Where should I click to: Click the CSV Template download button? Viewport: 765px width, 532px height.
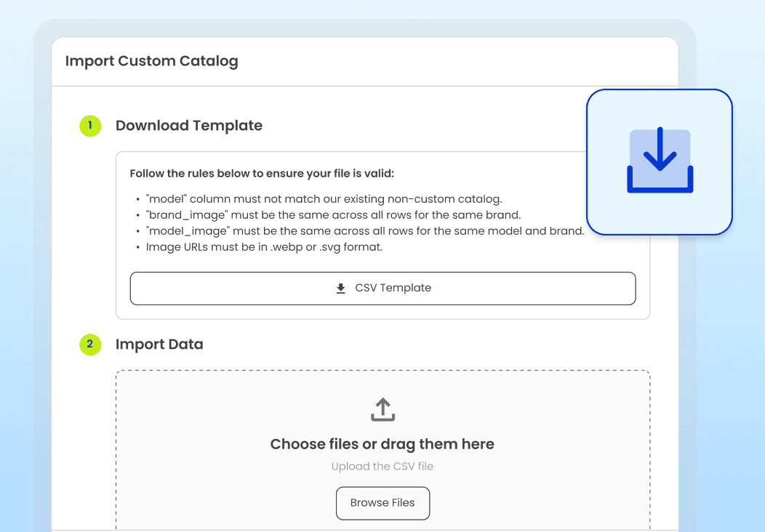tap(382, 289)
